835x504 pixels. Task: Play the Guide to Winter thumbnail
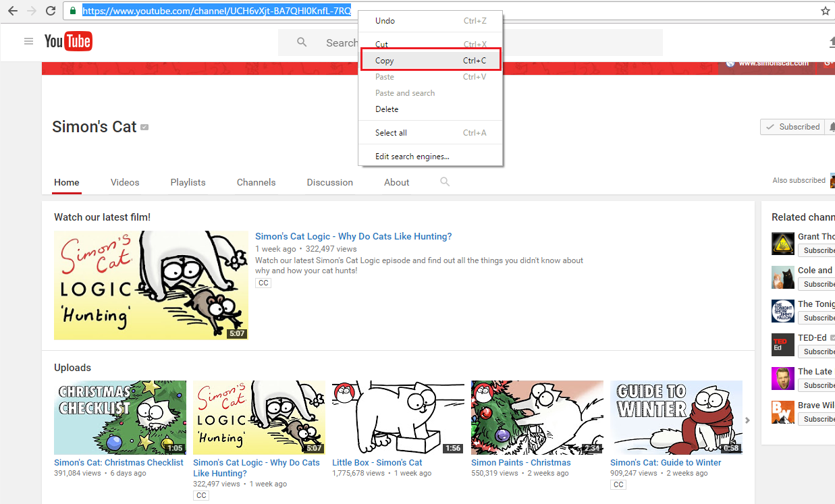click(676, 418)
